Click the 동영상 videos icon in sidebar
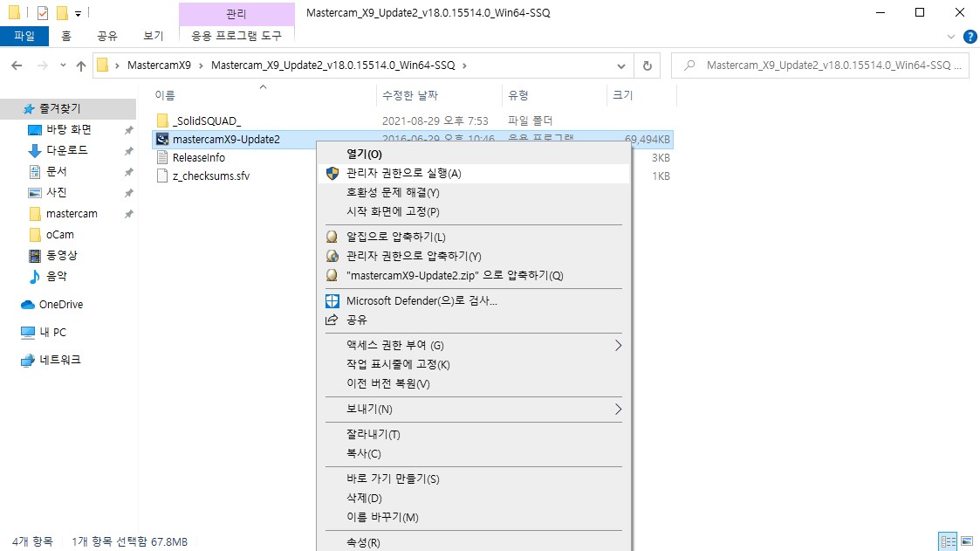 (35, 255)
